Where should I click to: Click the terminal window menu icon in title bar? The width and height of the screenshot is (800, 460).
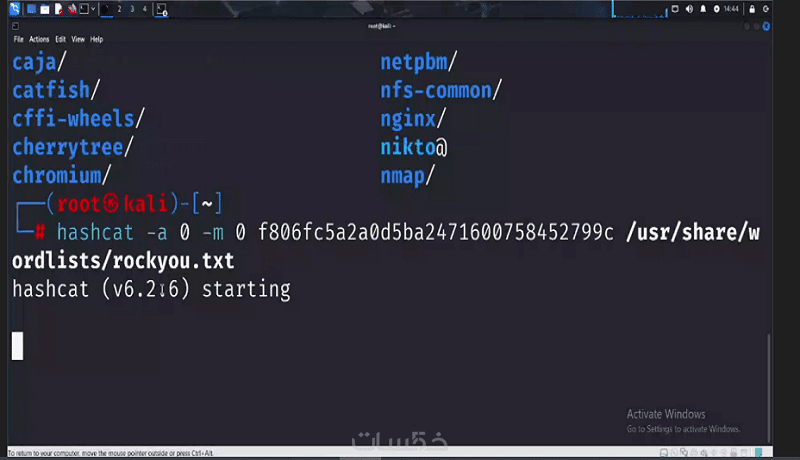[15, 26]
